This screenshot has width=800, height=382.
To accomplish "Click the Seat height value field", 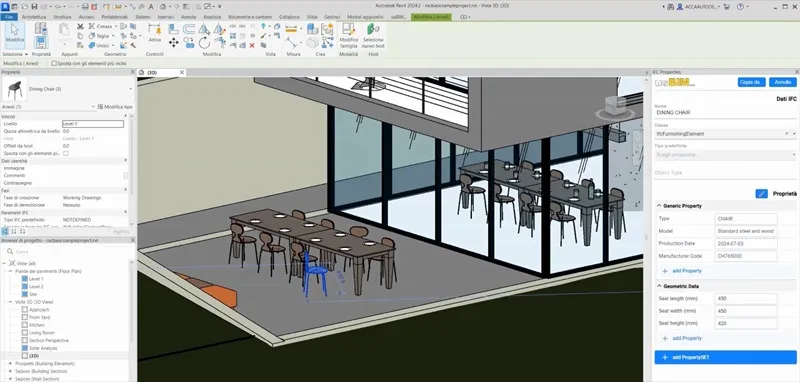I will [x=746, y=323].
